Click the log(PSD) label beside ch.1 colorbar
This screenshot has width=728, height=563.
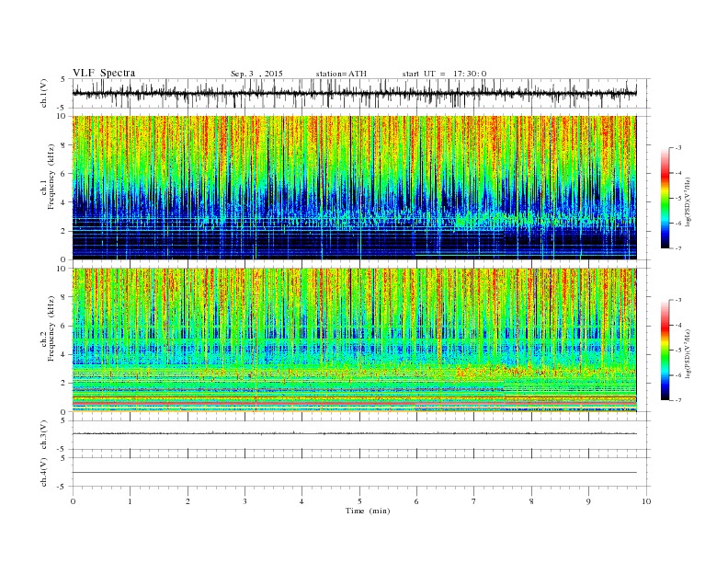[688, 201]
